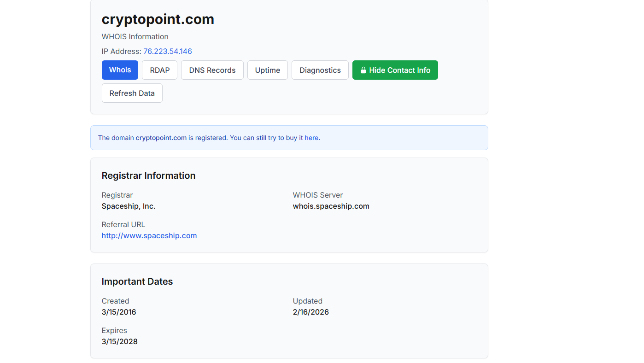Open the DNS Records tab
644x363 pixels.
click(x=212, y=70)
